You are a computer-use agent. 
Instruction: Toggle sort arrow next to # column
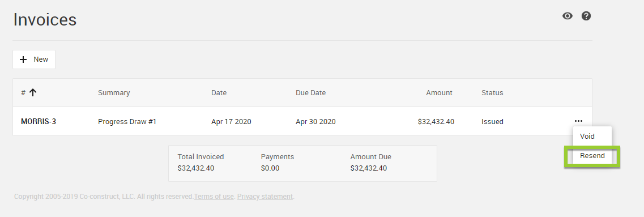coord(33,92)
